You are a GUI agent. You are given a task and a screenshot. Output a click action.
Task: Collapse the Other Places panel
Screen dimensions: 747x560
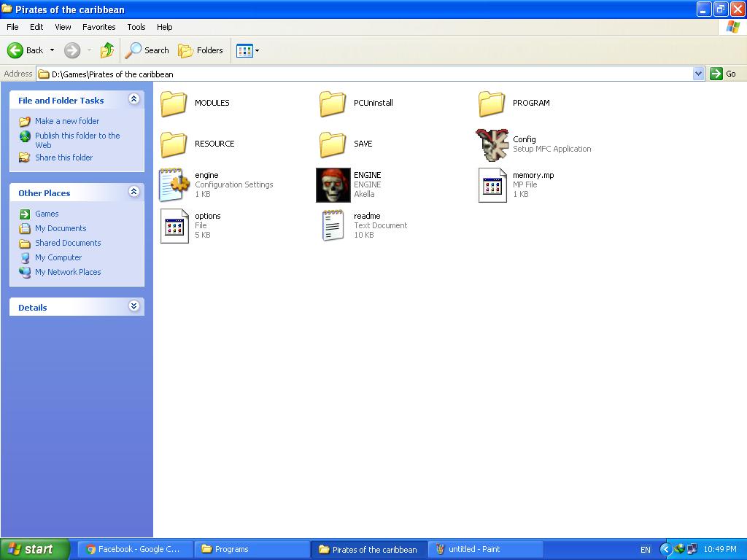134,192
